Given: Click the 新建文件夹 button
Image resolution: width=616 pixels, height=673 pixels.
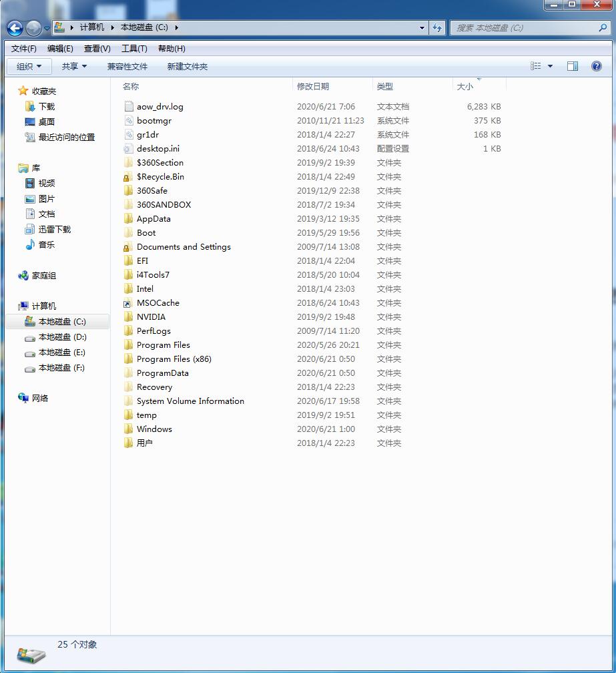Looking at the screenshot, I should (188, 67).
